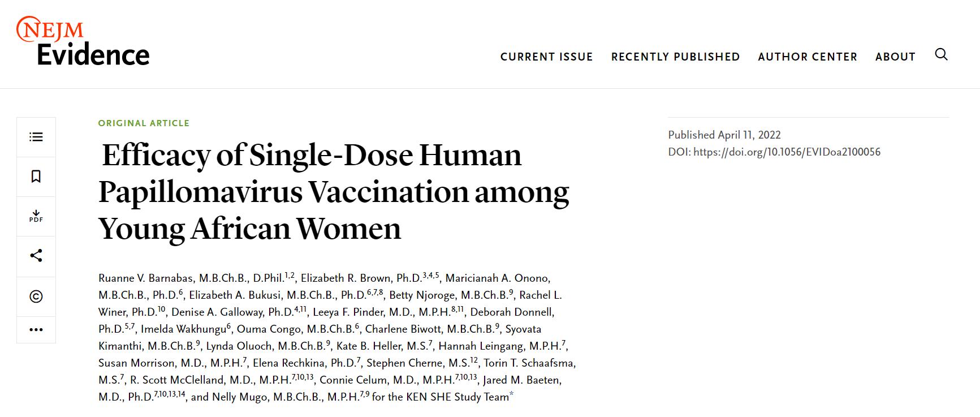Click the Original Article category label
This screenshot has height=417, width=980.
coord(144,123)
